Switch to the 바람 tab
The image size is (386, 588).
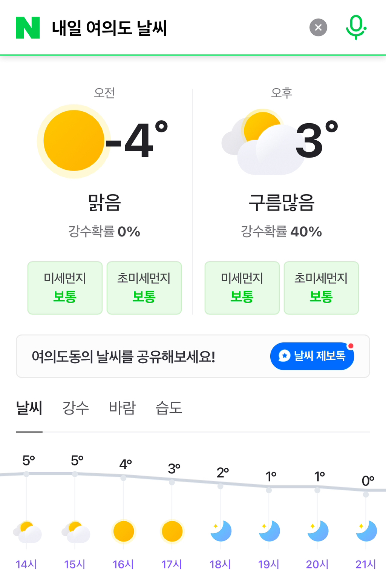click(122, 408)
